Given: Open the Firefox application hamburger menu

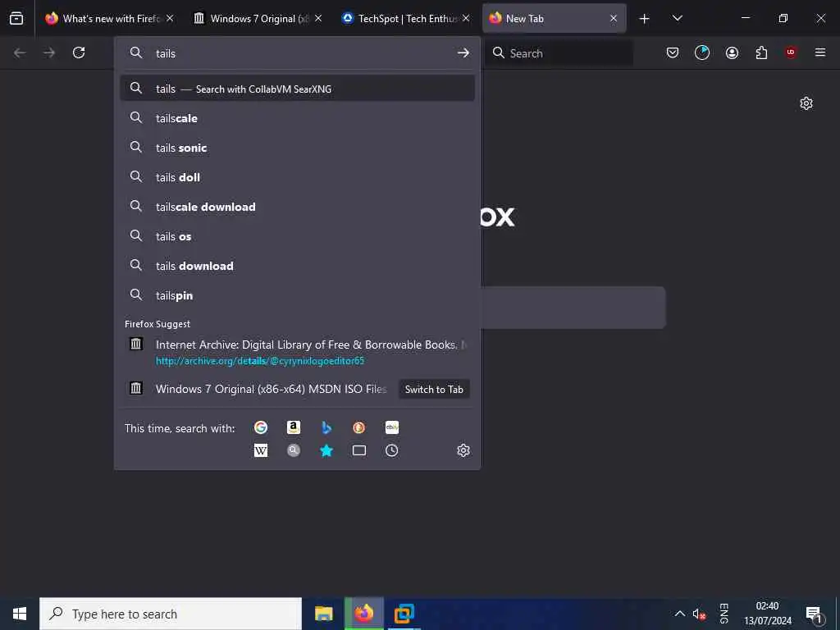Looking at the screenshot, I should click(x=820, y=52).
